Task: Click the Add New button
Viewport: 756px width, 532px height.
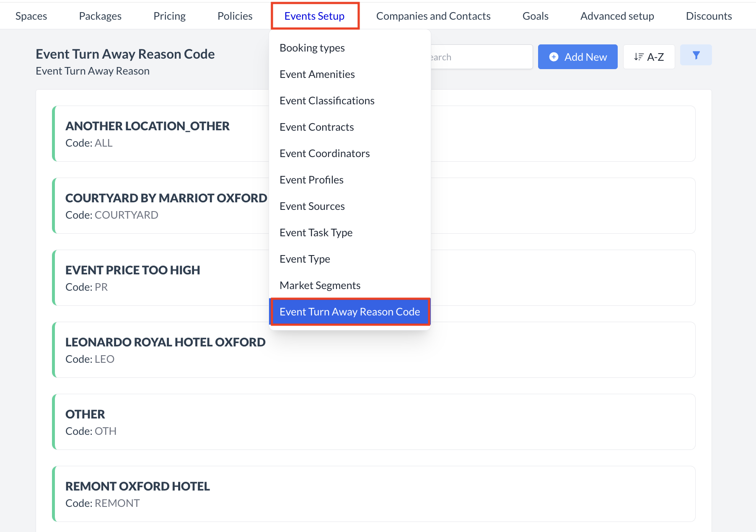Action: [x=577, y=57]
